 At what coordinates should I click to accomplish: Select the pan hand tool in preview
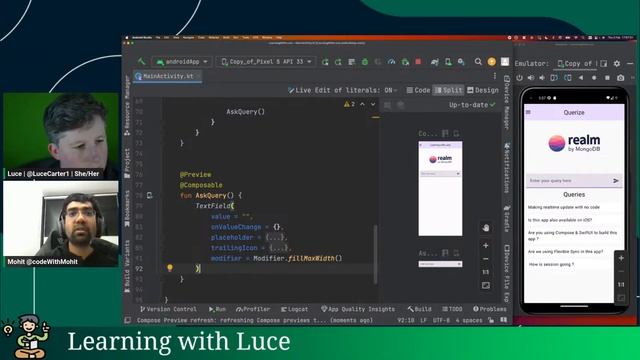coord(486,228)
